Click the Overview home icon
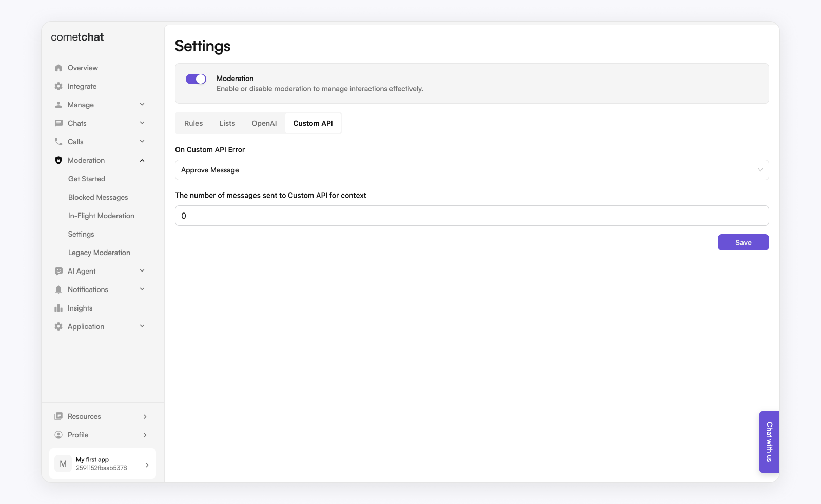Image resolution: width=821 pixels, height=504 pixels. (x=58, y=68)
